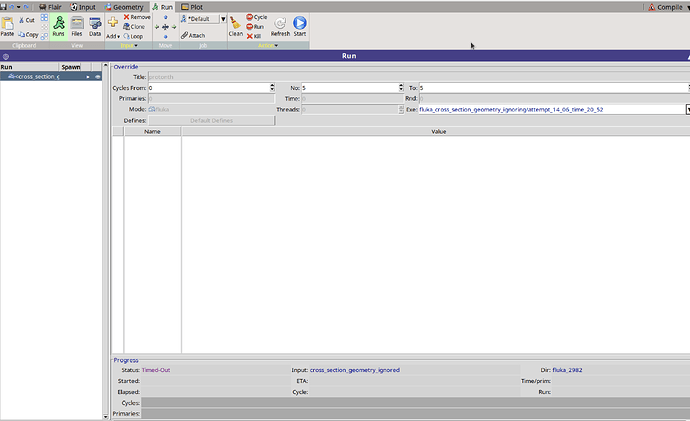This screenshot has width=690, height=421.
Task: Click the No cycles input field
Action: point(350,88)
